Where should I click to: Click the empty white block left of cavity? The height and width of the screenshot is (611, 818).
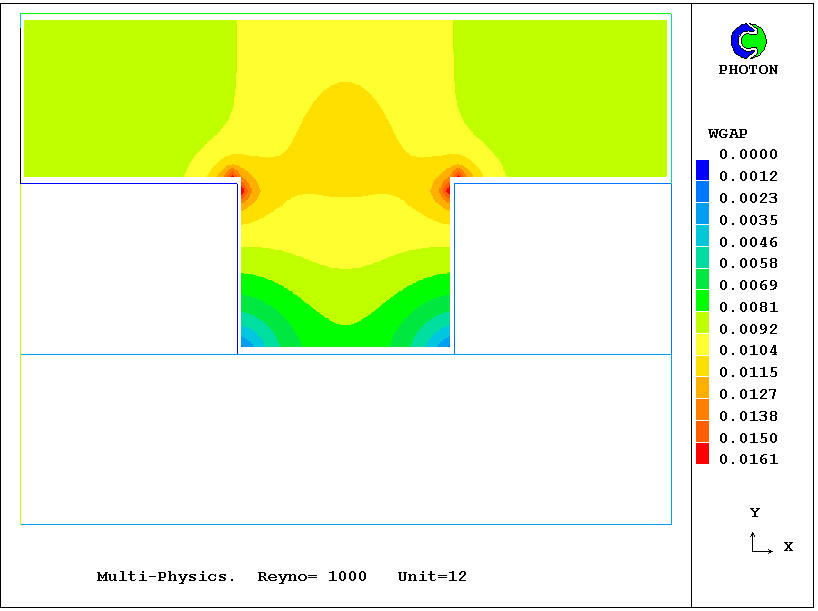click(x=128, y=268)
